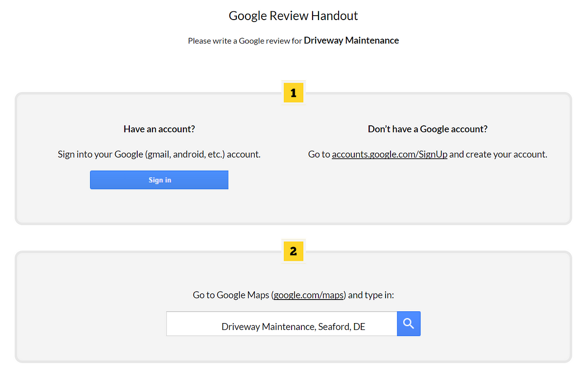This screenshot has height=372, width=588.
Task: Click the blue magnifying glass search icon
Action: [409, 324]
